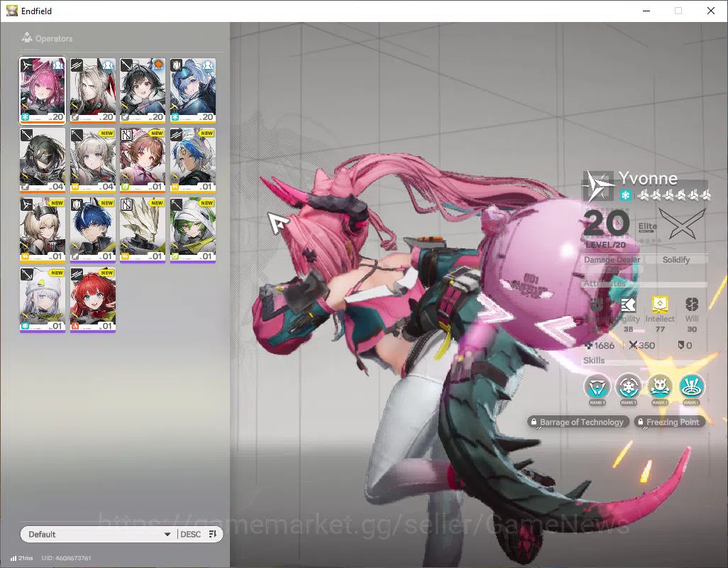Click the 21ms ping readout

[26, 558]
